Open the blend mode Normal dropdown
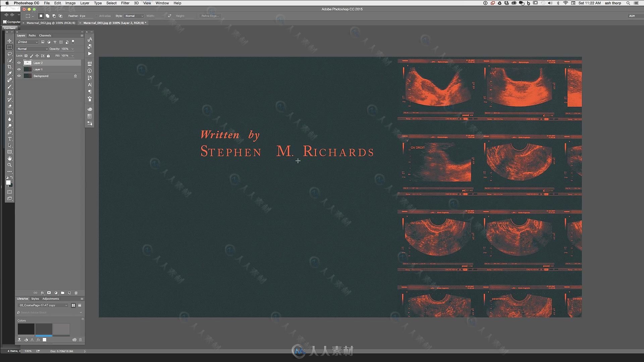 tap(33, 49)
